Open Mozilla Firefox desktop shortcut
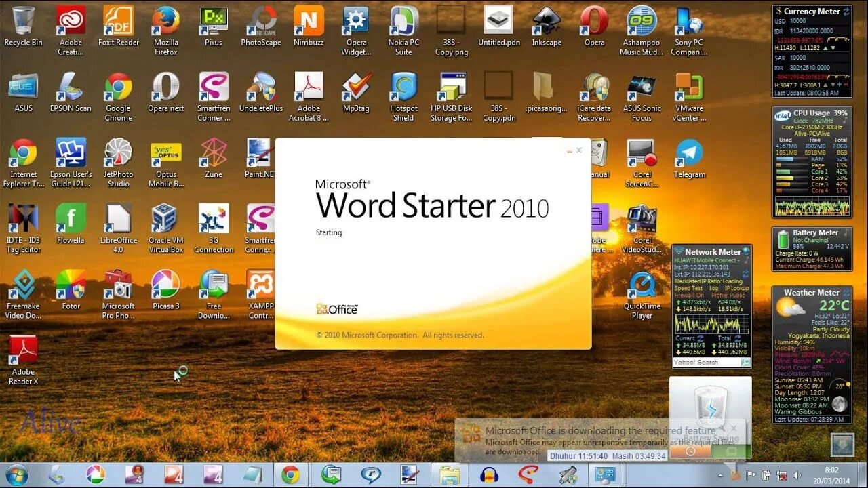This screenshot has height=488, width=868. 165,31
